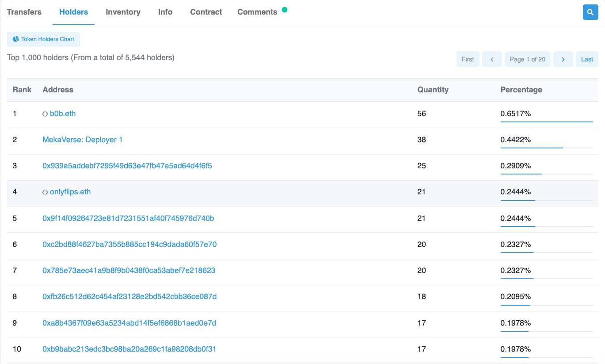Click the blue search magnifier icon
The height and width of the screenshot is (364, 605).
point(590,12)
